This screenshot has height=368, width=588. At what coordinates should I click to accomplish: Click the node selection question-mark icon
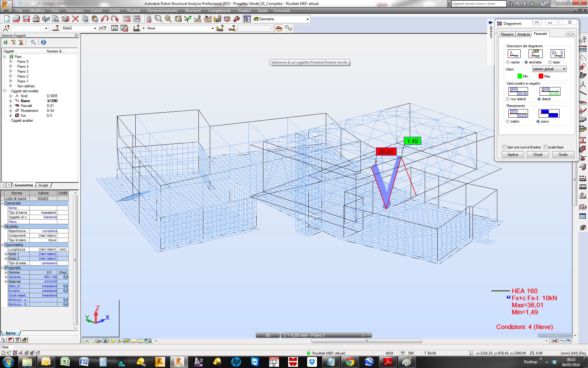6,28
